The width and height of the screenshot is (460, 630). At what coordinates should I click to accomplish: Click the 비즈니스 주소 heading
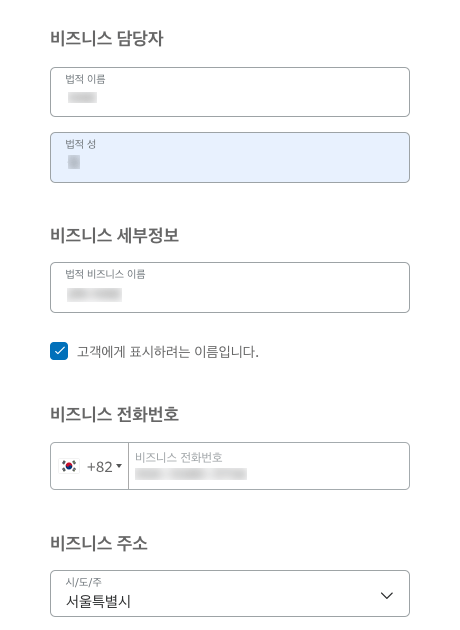click(99, 543)
